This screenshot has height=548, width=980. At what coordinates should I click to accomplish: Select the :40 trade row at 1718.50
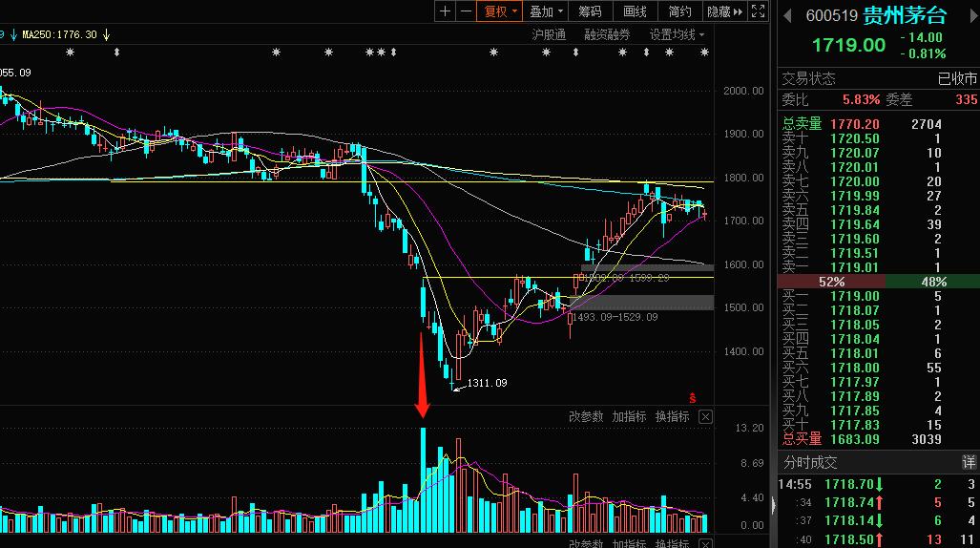pos(879,538)
